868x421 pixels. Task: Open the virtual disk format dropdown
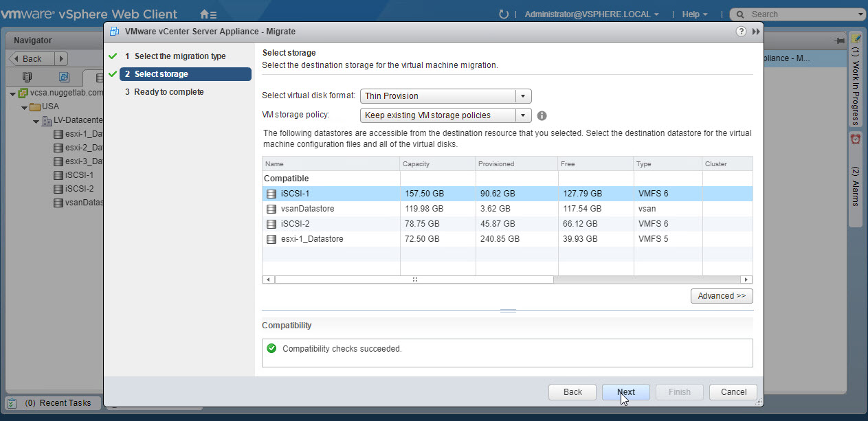(x=523, y=96)
